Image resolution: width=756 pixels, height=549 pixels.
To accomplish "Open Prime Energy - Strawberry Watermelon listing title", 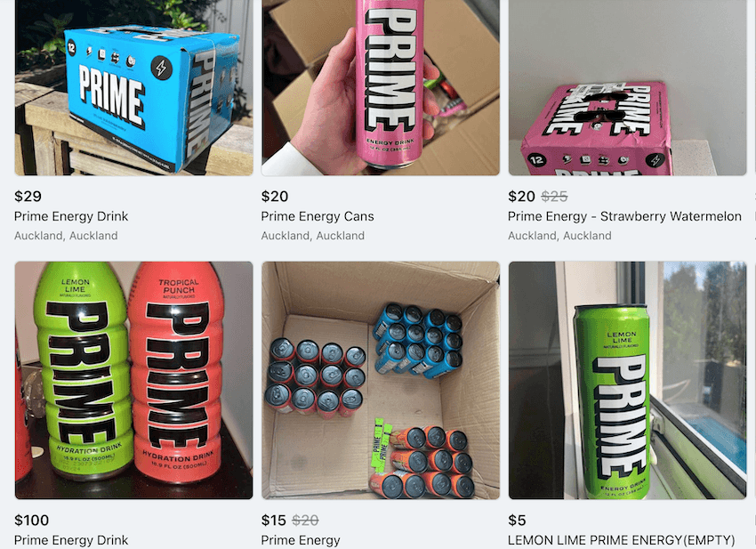I will pyautogui.click(x=624, y=216).
